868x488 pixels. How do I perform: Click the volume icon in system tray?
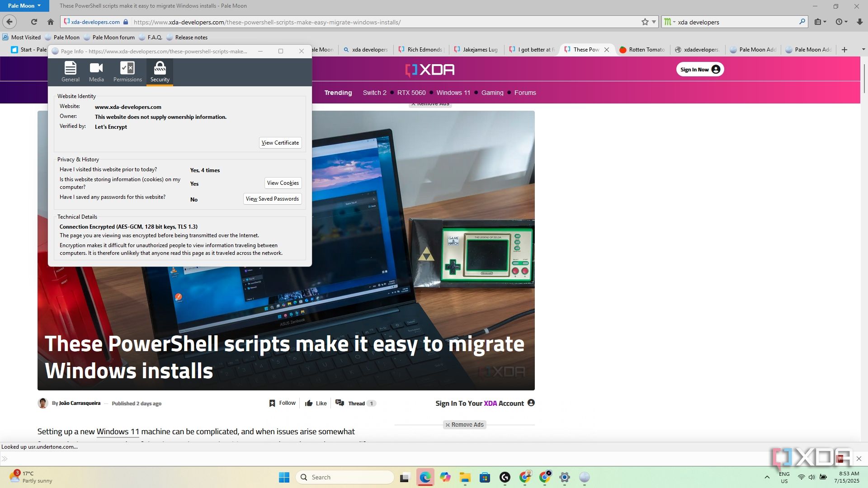[812, 477]
